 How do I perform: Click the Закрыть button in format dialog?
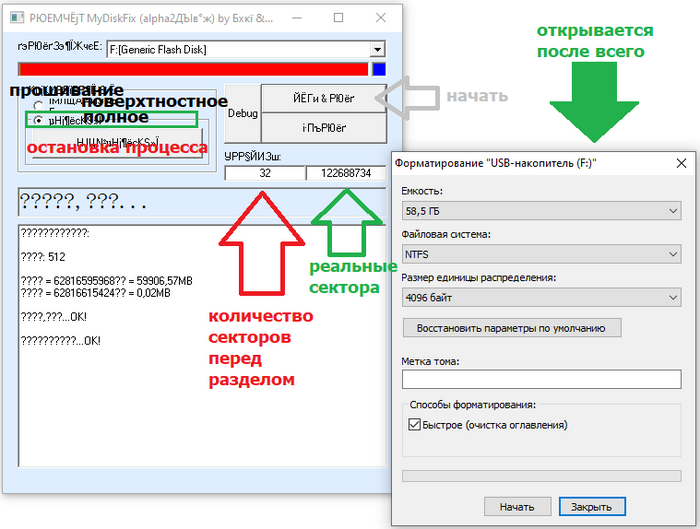point(592,507)
